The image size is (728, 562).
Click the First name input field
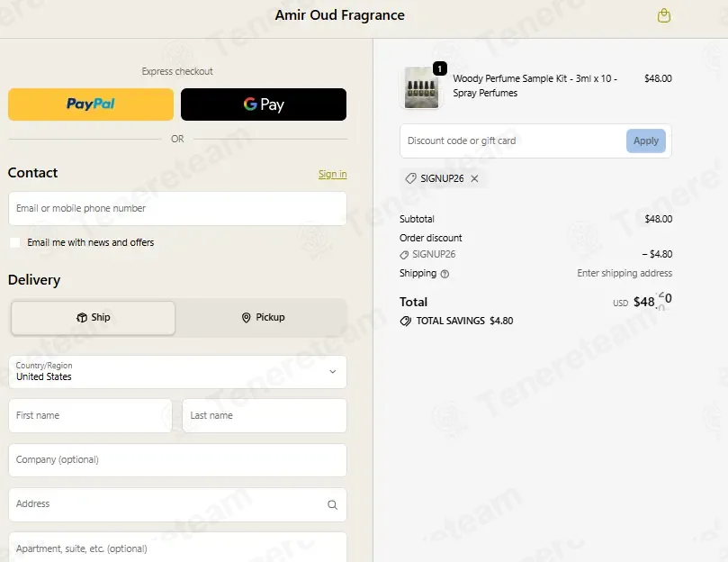[x=91, y=415]
